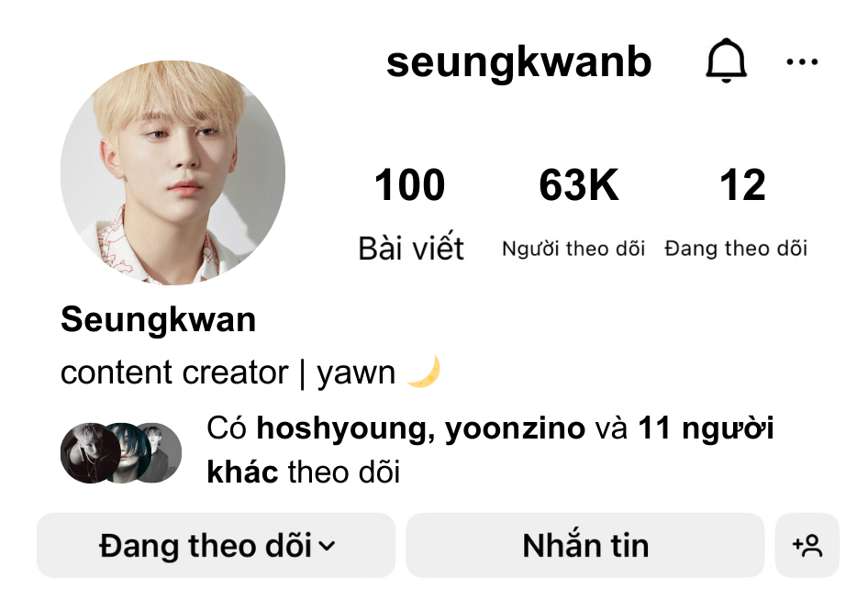Expand the 'Đang theo dõi' dropdown button
Screen dimensions: 868x600
216,546
